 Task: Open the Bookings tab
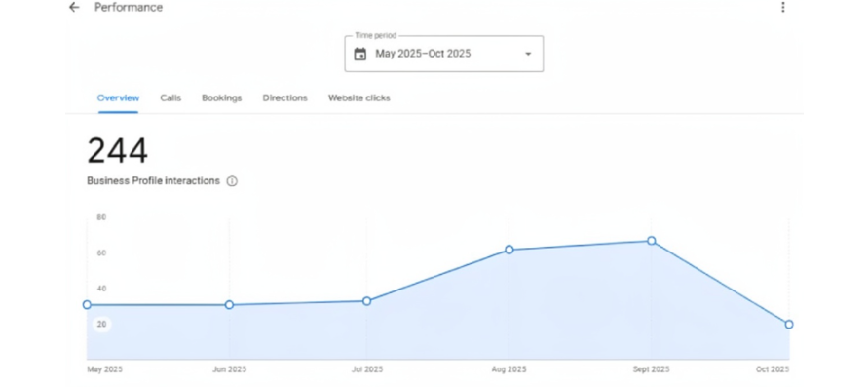pos(221,98)
